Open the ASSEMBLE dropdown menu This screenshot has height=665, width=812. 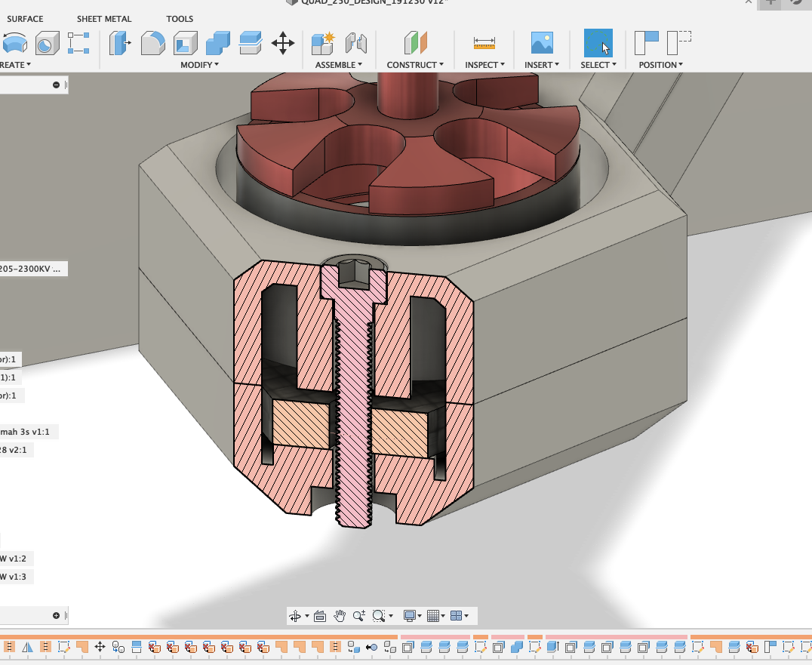click(x=339, y=65)
